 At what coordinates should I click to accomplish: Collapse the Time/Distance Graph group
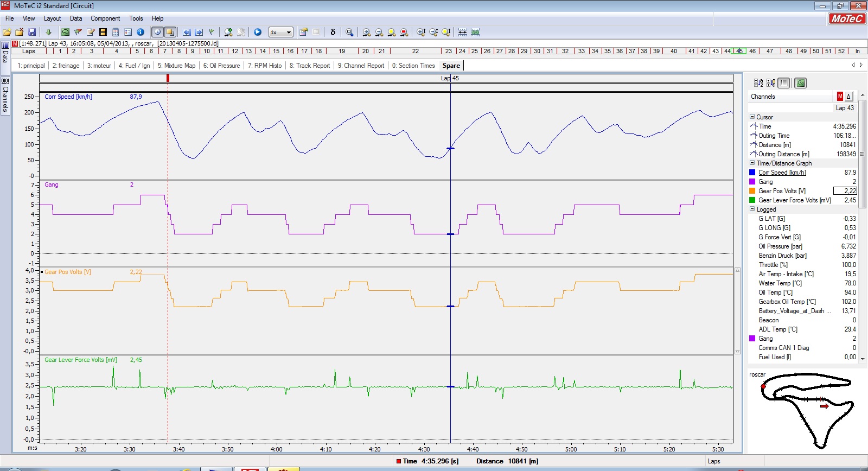752,163
